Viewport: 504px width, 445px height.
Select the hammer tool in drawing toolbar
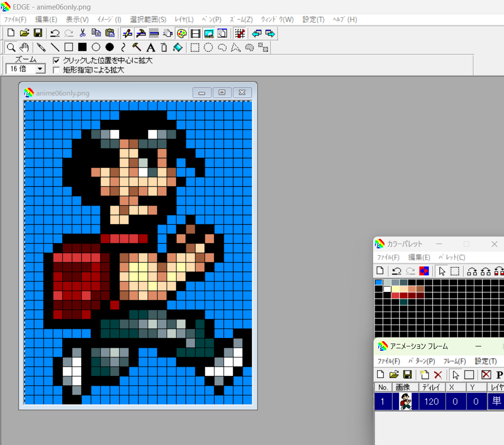point(137,47)
